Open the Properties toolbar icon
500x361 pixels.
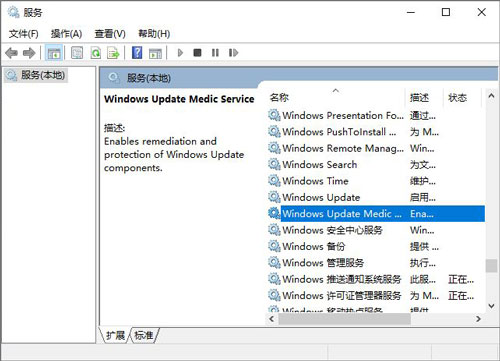pos(77,53)
